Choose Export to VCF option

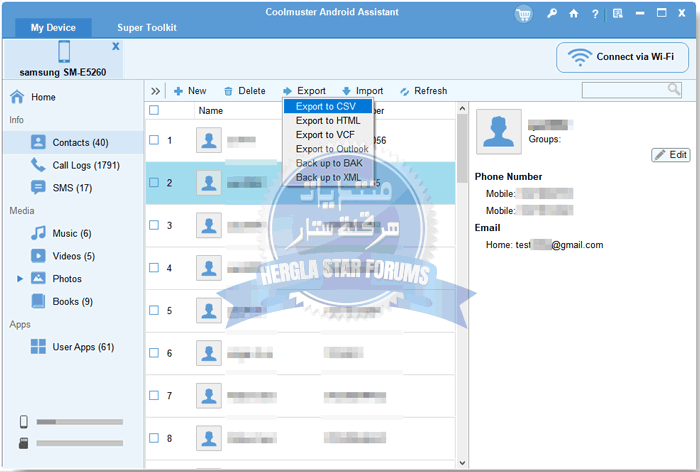point(325,134)
